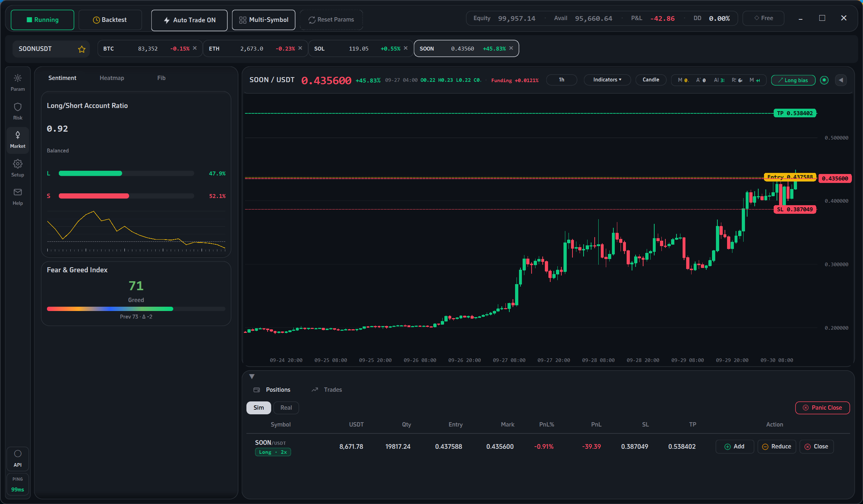Switch positions to Sim mode
Image resolution: width=863 pixels, height=504 pixels.
pyautogui.click(x=259, y=408)
